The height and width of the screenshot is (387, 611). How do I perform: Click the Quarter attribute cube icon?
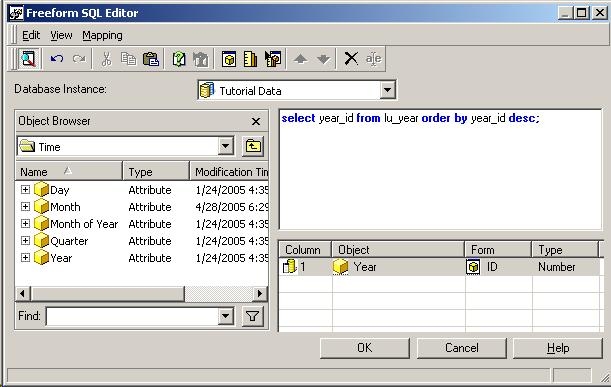click(41, 241)
